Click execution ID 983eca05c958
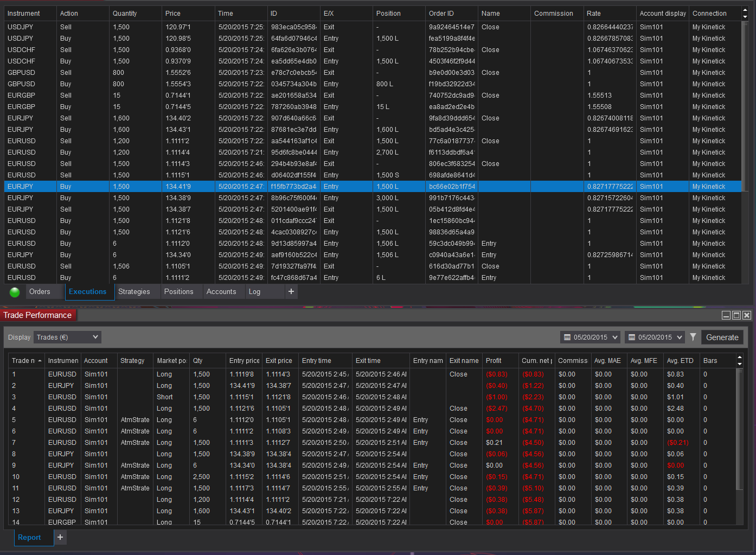The width and height of the screenshot is (756, 555). (x=294, y=27)
